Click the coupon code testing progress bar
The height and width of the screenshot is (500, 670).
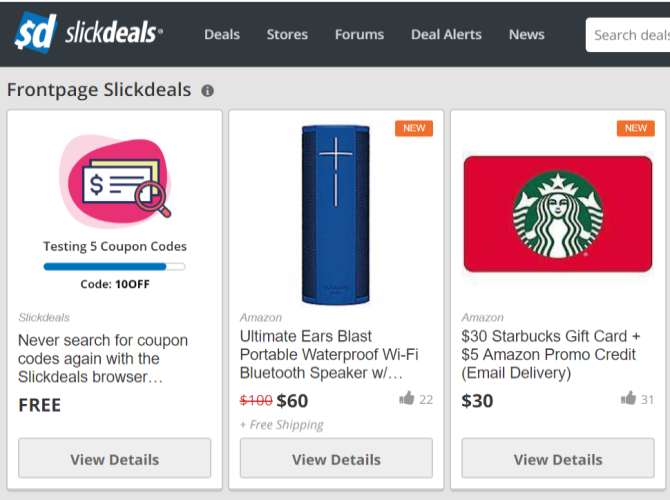[x=114, y=266]
